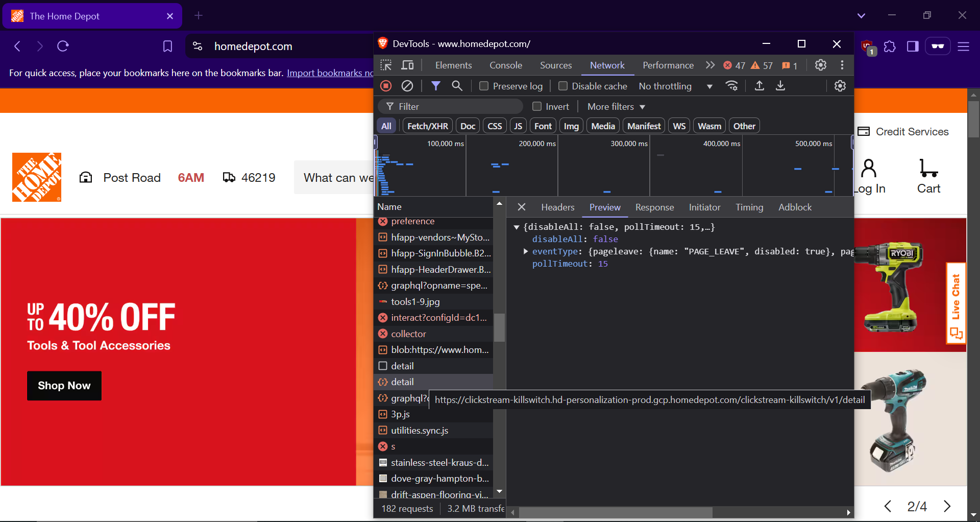Screen dimensions: 980x522
Task: Close the request details pane
Action: pos(521,207)
